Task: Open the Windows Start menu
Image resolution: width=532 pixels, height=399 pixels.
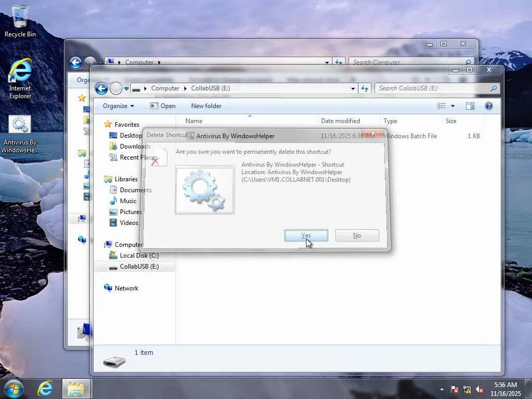Action: point(14,389)
